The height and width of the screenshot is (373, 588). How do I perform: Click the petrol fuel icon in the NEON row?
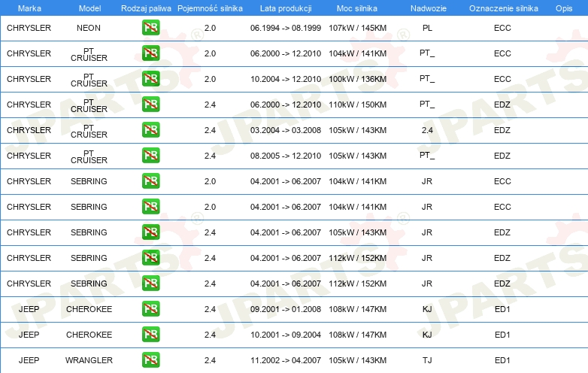coord(150,28)
